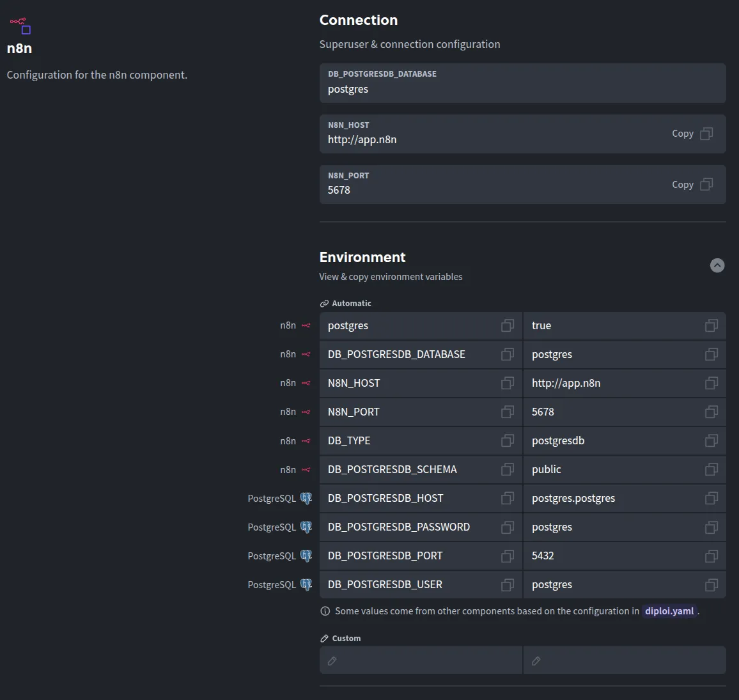Copy the N8N_PORT value using its Copy button

[x=692, y=184]
